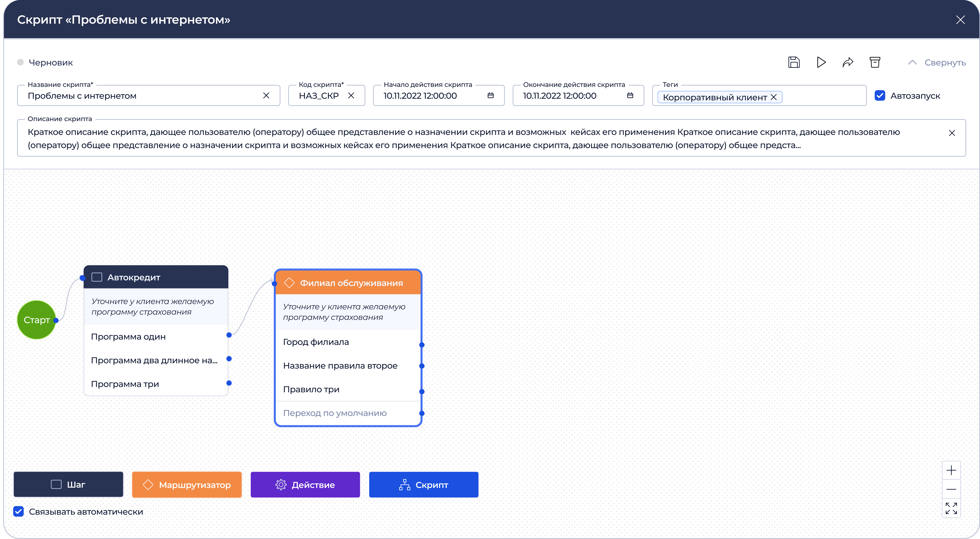Toggle the Автозапуск checkbox
This screenshot has height=539, width=980.
click(880, 95)
